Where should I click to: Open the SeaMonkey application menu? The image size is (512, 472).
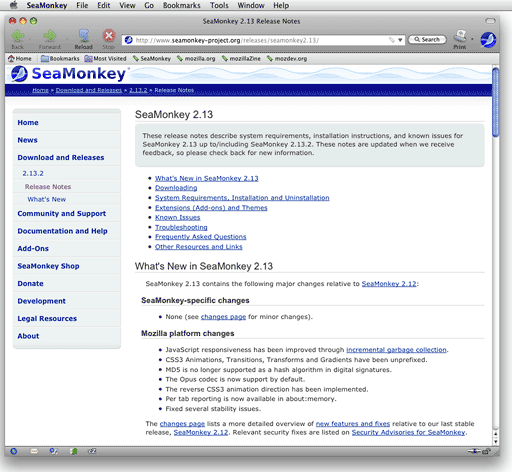(47, 5)
